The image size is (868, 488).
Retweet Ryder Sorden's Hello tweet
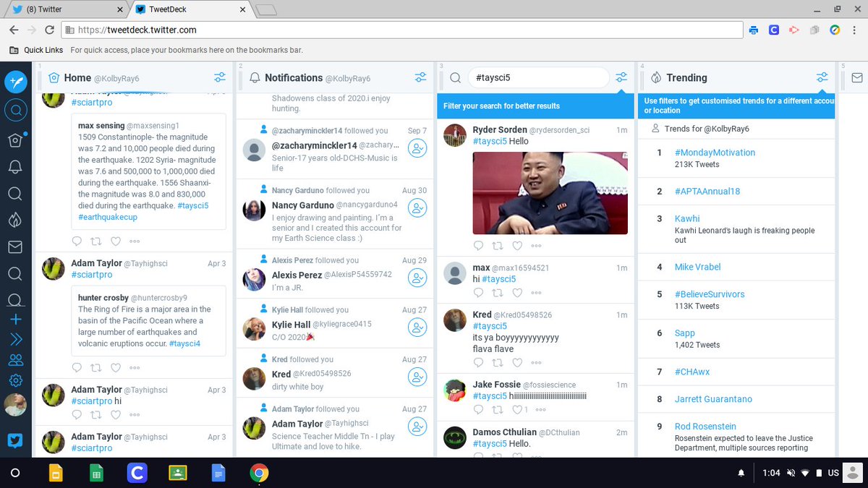point(498,246)
